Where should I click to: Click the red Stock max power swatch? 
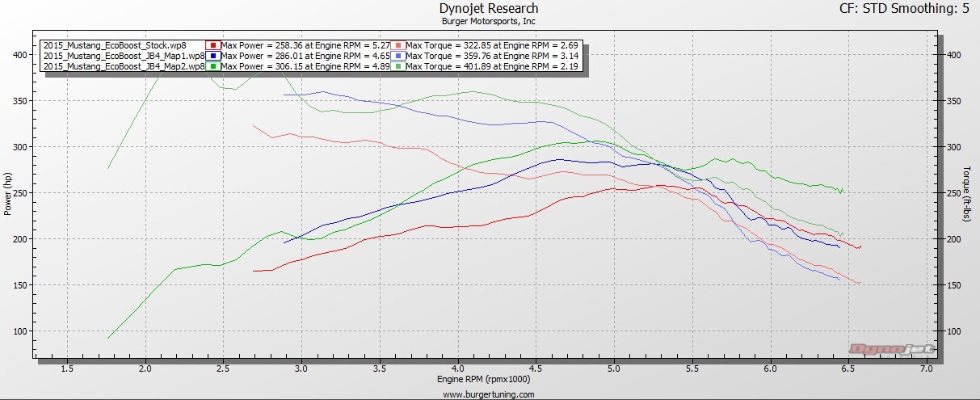212,45
